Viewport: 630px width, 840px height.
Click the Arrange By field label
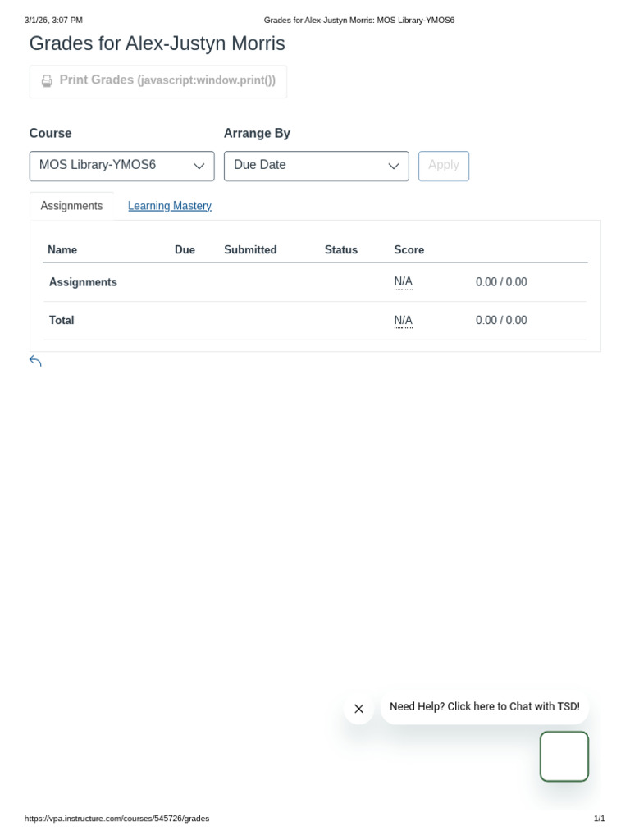(257, 134)
